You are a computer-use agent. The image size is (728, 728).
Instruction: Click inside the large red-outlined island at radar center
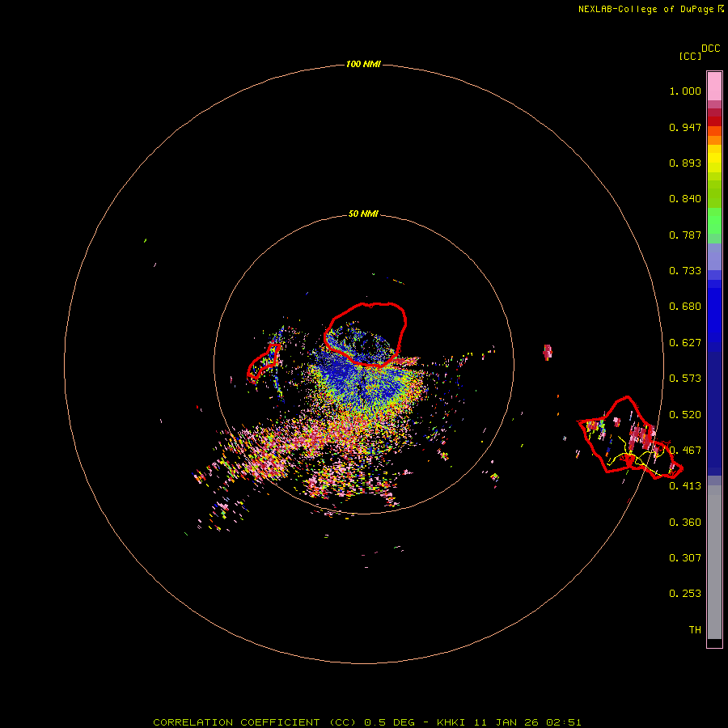click(x=366, y=333)
